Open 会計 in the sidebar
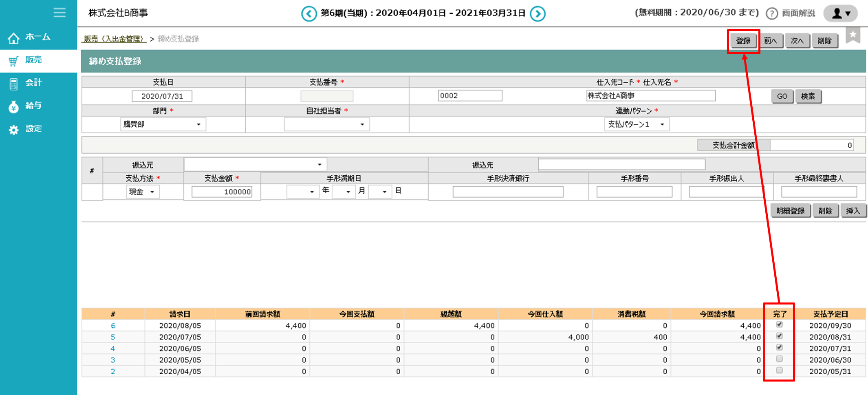 38,83
